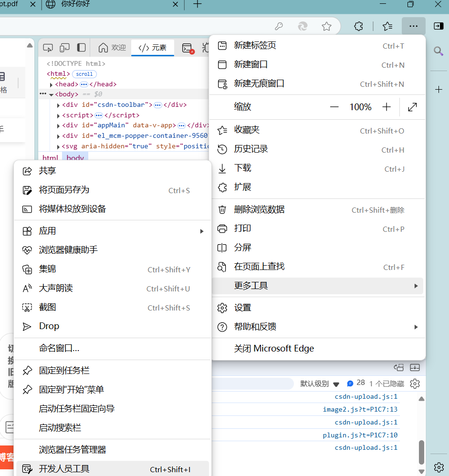The image size is (449, 476).
Task: Close the 你好你好 tab
Action: click(175, 4)
